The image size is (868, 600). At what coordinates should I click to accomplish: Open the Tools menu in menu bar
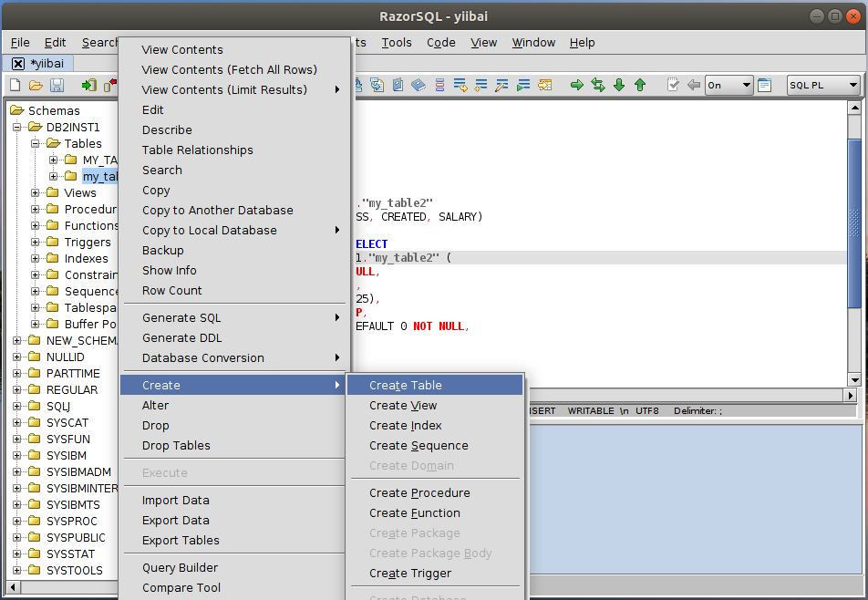tap(397, 42)
